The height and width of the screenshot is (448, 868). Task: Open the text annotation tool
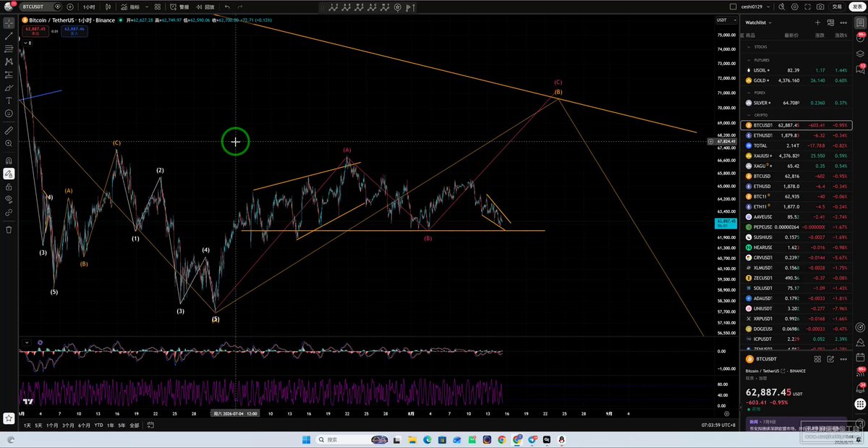coord(9,101)
